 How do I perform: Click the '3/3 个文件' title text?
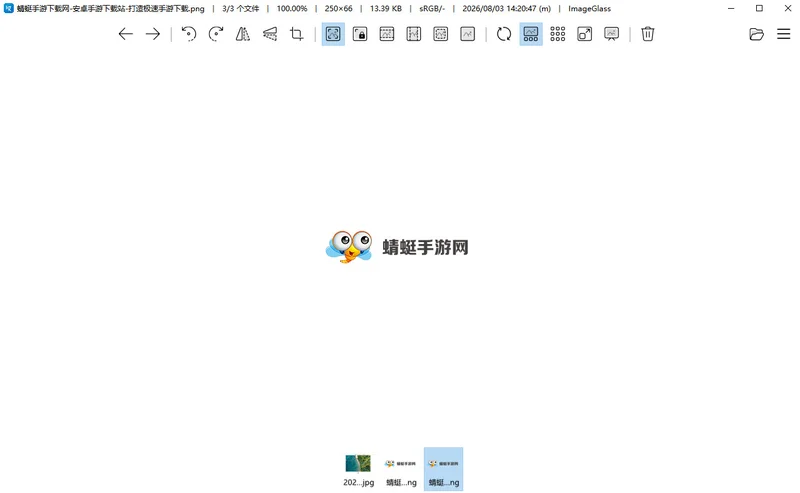pyautogui.click(x=240, y=9)
